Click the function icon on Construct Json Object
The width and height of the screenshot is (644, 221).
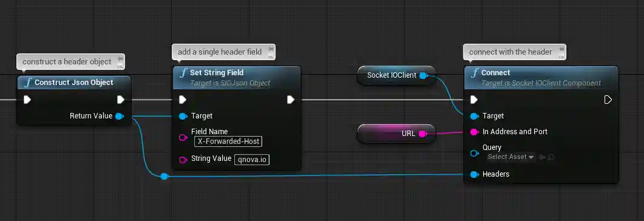pos(28,83)
